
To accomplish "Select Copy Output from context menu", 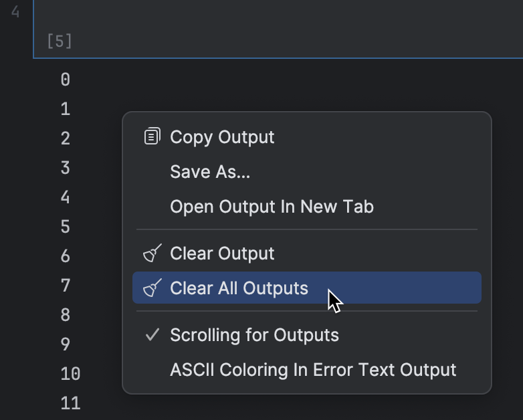I will tap(307, 137).
